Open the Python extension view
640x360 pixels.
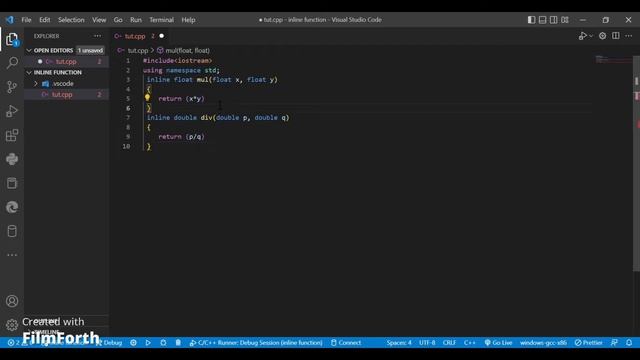point(12,159)
